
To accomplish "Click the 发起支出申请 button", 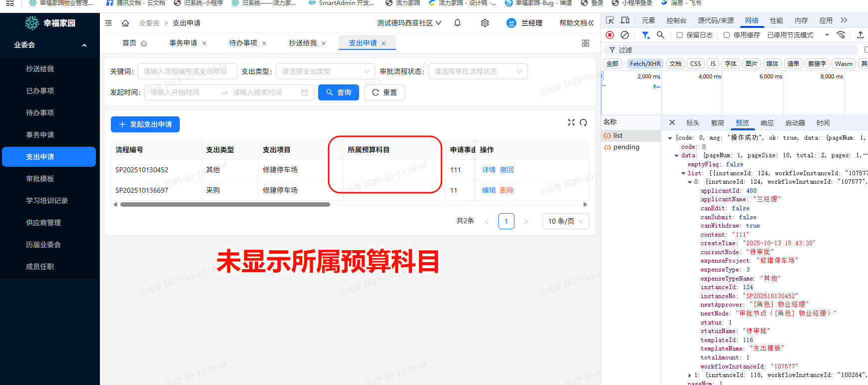I will pyautogui.click(x=145, y=124).
